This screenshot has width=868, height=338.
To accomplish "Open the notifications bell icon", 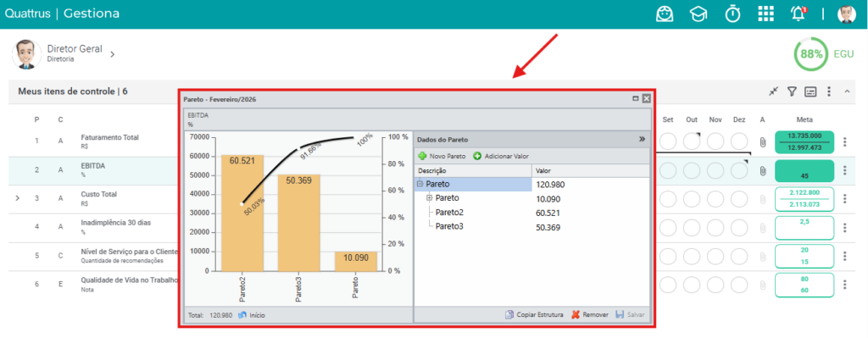I will (x=798, y=14).
